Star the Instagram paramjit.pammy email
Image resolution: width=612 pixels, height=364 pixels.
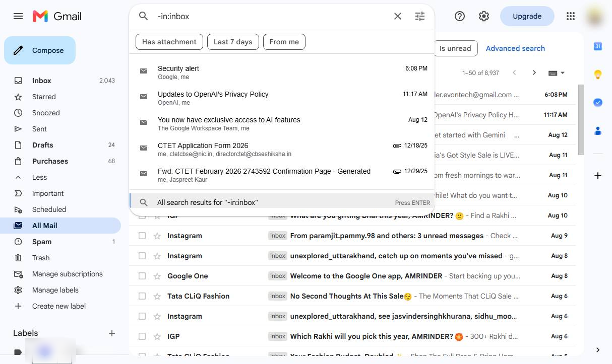(157, 236)
